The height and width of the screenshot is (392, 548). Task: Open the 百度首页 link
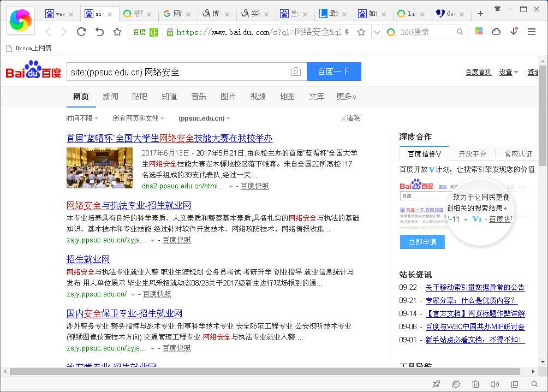[x=478, y=72]
